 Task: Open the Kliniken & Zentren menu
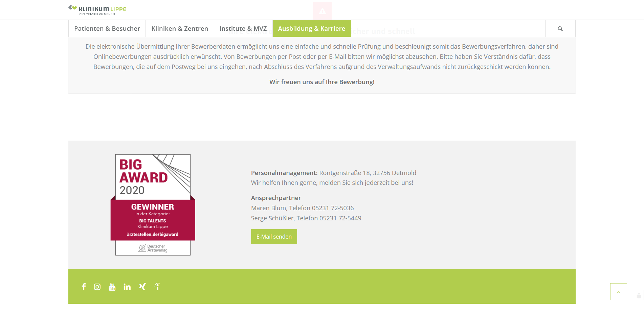point(180,29)
